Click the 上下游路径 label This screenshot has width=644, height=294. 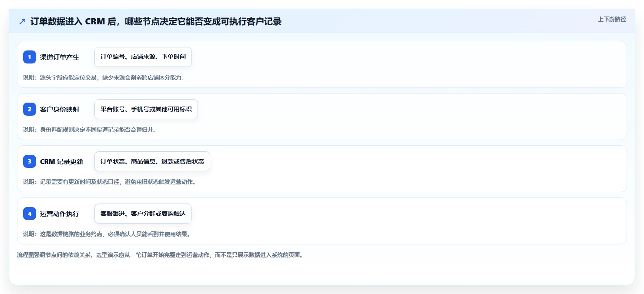tap(612, 19)
